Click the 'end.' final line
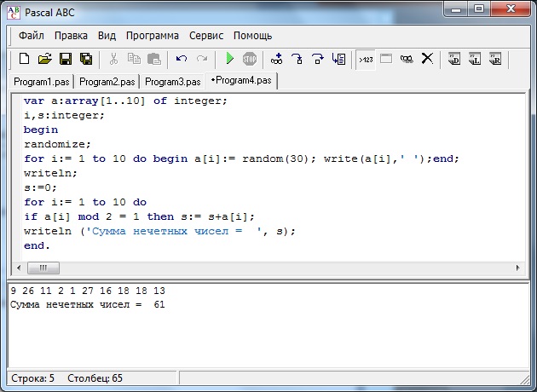Image resolution: width=537 pixels, height=392 pixels. 37,245
